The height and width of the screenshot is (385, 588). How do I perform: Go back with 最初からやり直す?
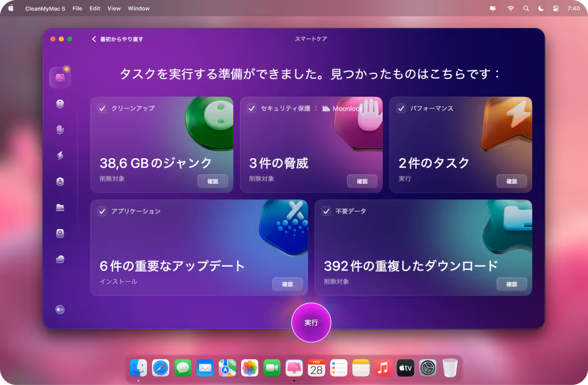(117, 39)
